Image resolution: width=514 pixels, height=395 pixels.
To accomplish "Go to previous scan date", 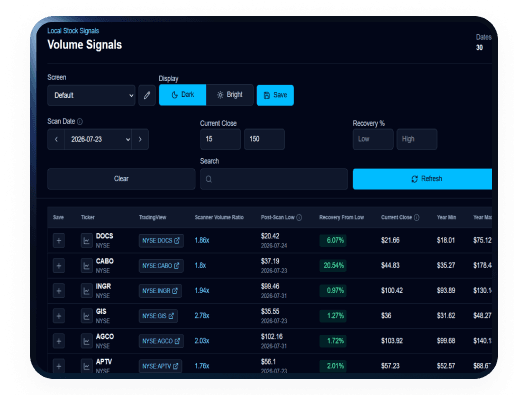I will 56,139.
